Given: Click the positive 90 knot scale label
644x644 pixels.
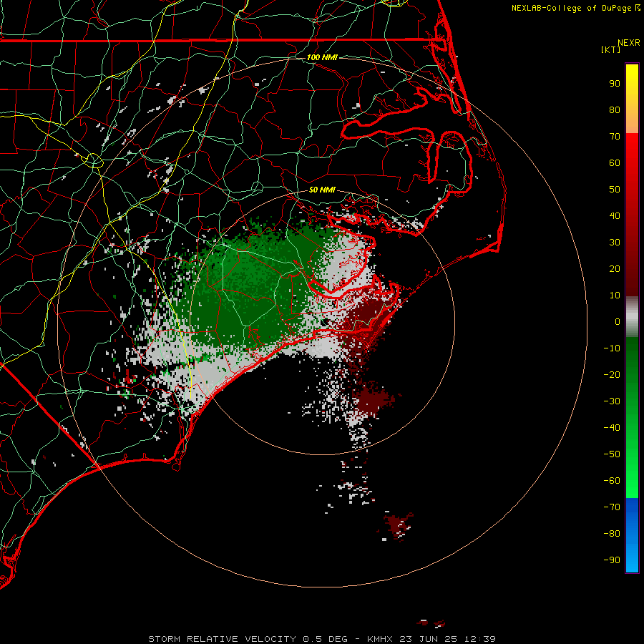Looking at the screenshot, I should [615, 84].
